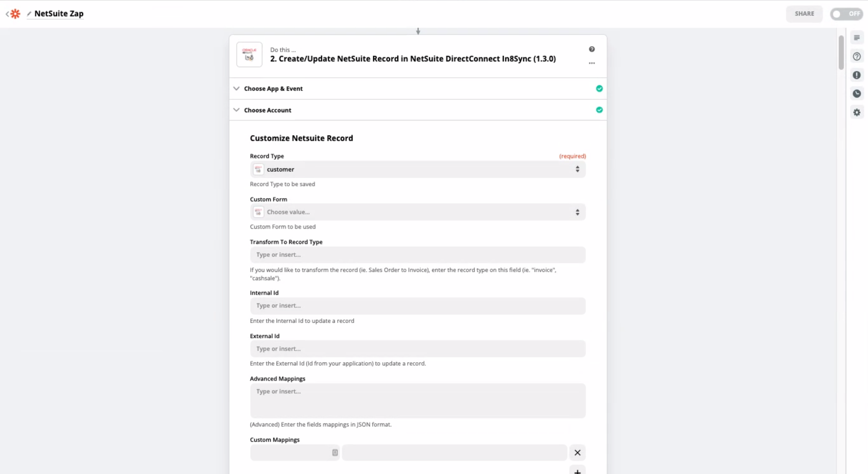Add a Custom Mappings row with plus button
868x474 pixels.
coord(577,470)
